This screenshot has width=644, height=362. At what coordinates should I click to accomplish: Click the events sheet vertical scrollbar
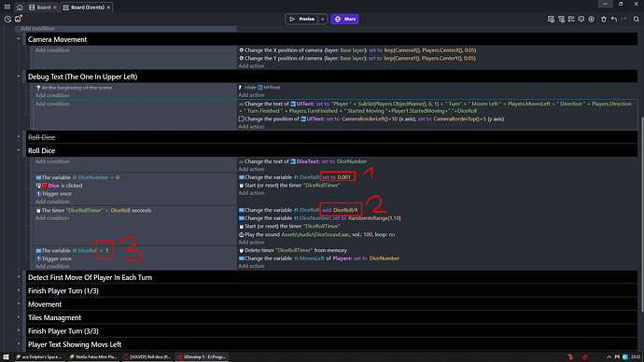coord(641,214)
